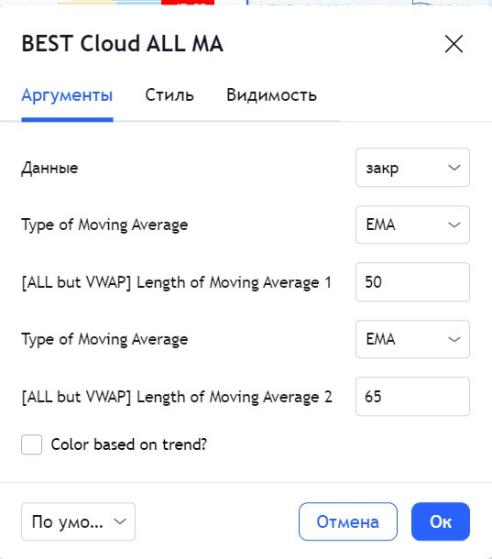Click the chevron in the second EMA box
The image size is (492, 559).
pyautogui.click(x=454, y=339)
